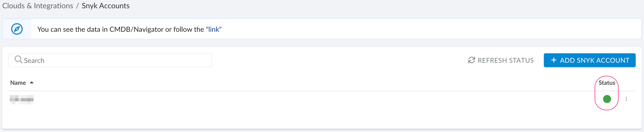
Task: Click the plus icon on the add button
Action: pos(554,60)
